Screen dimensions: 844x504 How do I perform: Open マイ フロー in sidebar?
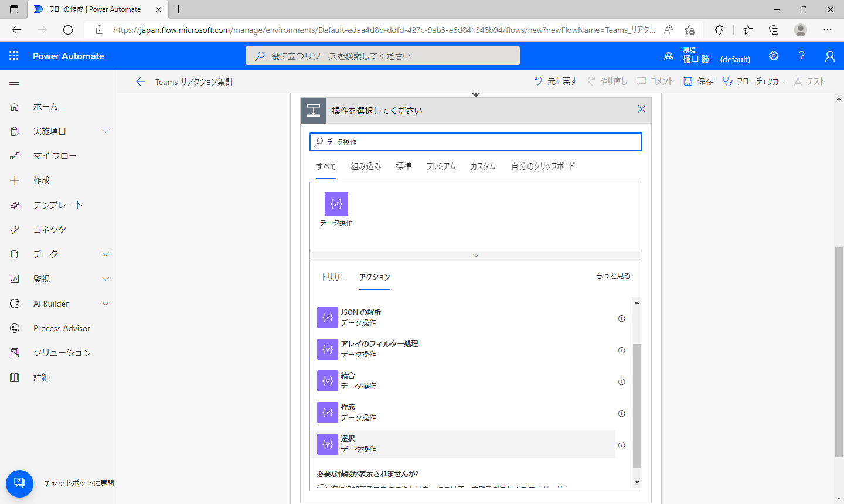(58, 156)
